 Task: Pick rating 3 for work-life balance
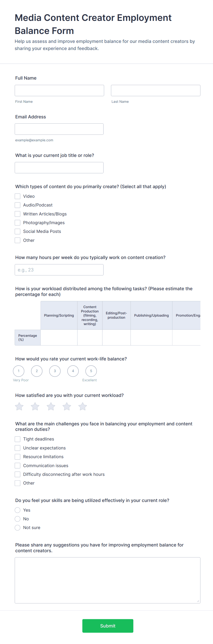pyautogui.click(x=55, y=371)
